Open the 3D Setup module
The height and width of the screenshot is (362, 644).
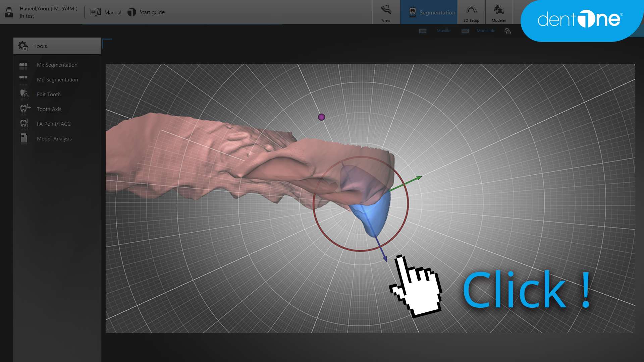pos(471,13)
